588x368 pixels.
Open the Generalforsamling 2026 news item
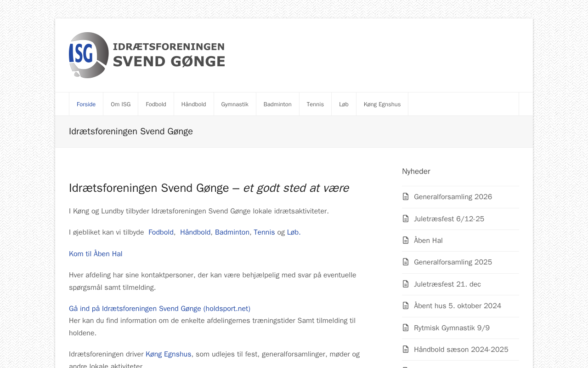click(x=452, y=197)
